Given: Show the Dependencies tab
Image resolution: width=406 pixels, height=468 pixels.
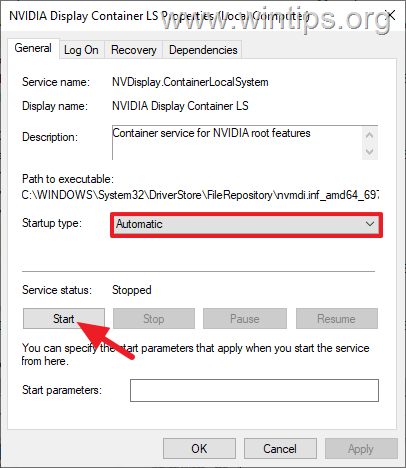Looking at the screenshot, I should [203, 50].
